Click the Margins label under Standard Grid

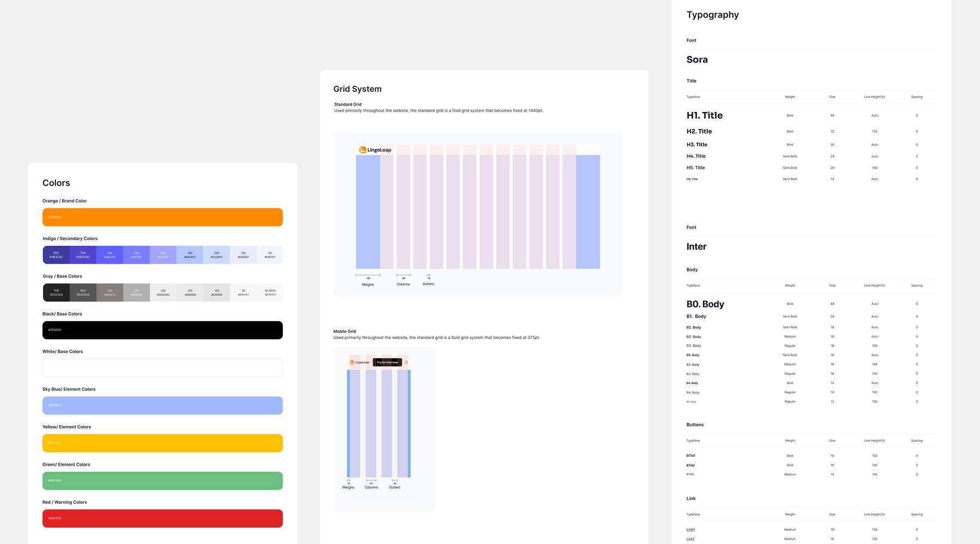coord(368,285)
